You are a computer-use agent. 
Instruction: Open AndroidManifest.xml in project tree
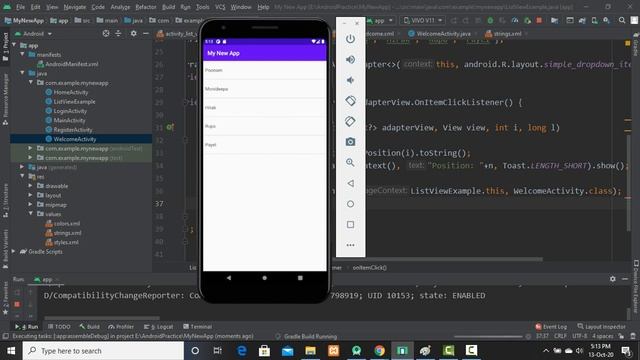click(x=68, y=64)
